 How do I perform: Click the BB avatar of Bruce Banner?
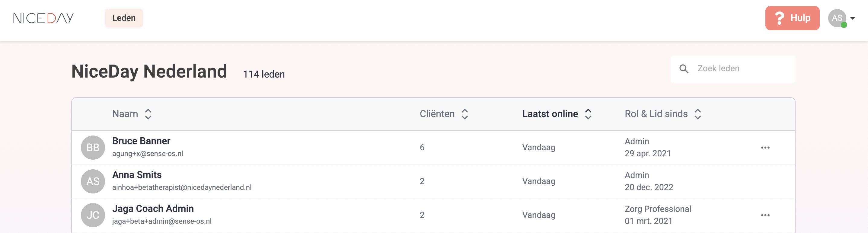point(93,148)
